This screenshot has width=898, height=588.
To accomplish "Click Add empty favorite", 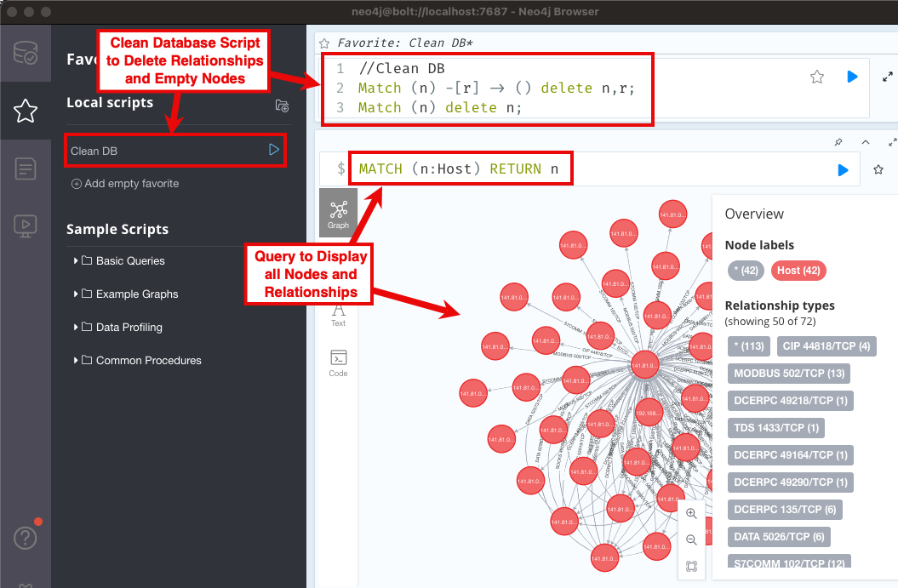I will (x=125, y=184).
